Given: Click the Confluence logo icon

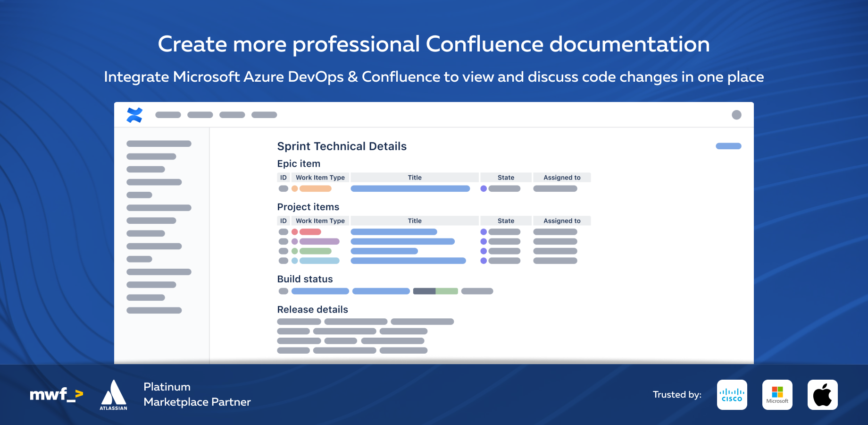Looking at the screenshot, I should click(134, 115).
